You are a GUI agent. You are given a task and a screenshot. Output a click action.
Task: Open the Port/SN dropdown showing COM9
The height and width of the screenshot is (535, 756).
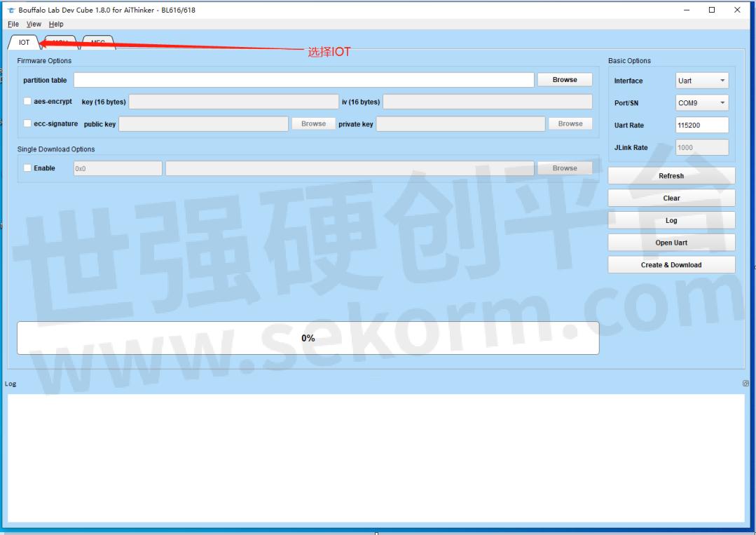coord(701,102)
